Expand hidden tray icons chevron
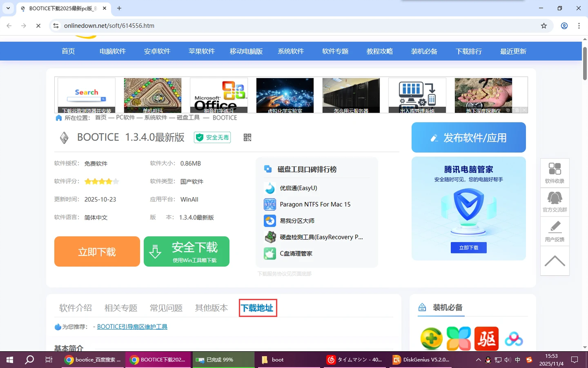 click(x=478, y=360)
